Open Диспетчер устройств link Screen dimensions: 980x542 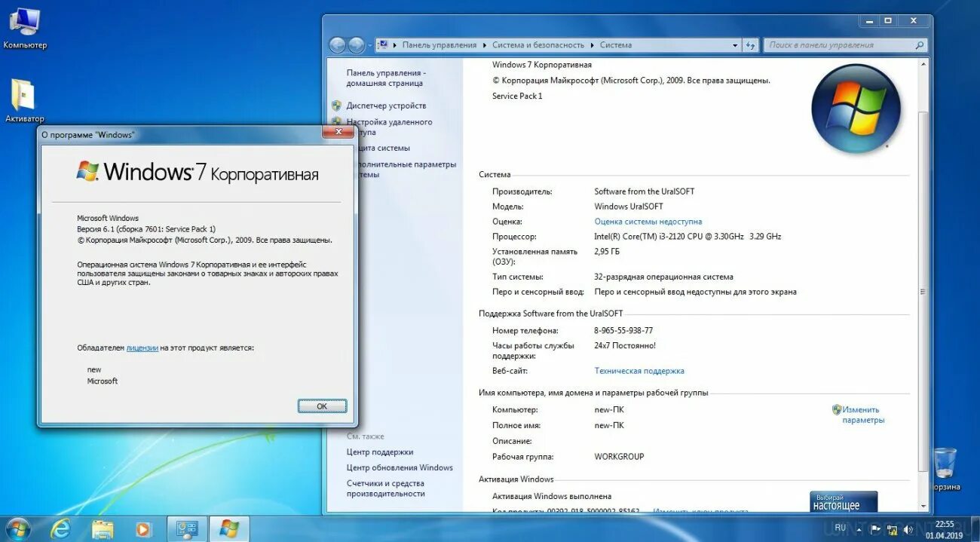(386, 106)
